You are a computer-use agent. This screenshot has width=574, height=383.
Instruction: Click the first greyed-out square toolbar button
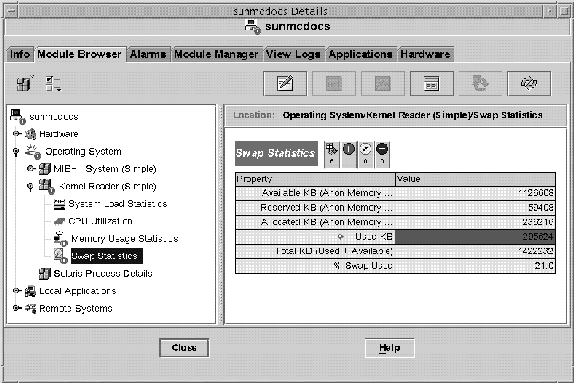(334, 83)
